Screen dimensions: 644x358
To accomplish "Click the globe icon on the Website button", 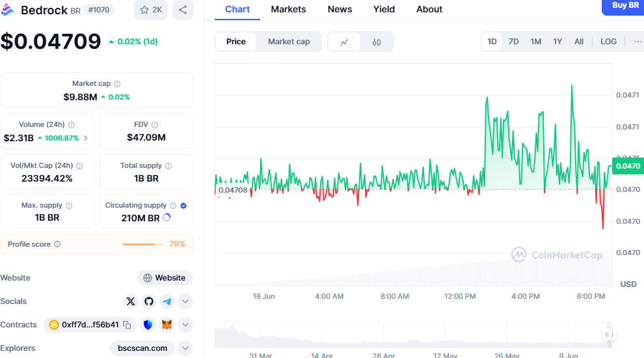I will tap(148, 278).
